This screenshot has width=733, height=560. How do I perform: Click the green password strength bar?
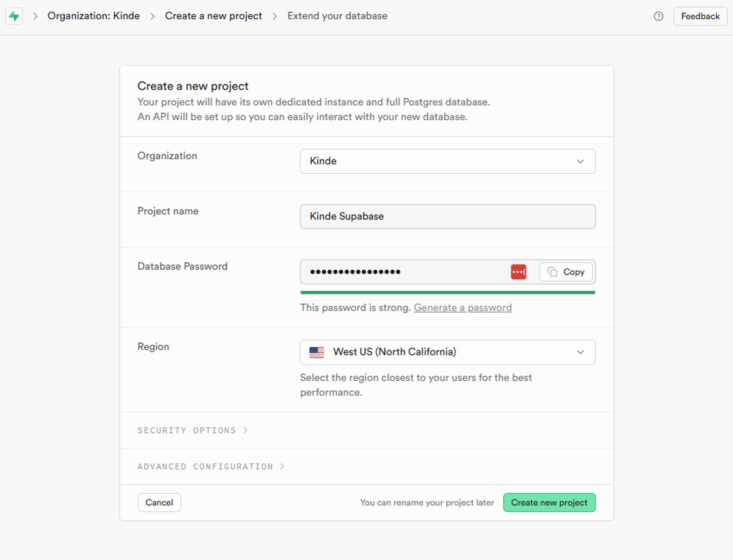[447, 293]
